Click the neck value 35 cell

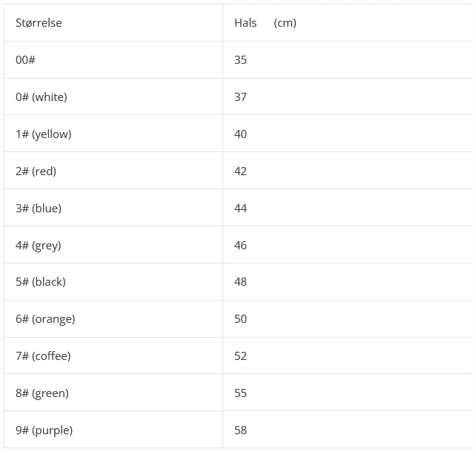[241, 60]
